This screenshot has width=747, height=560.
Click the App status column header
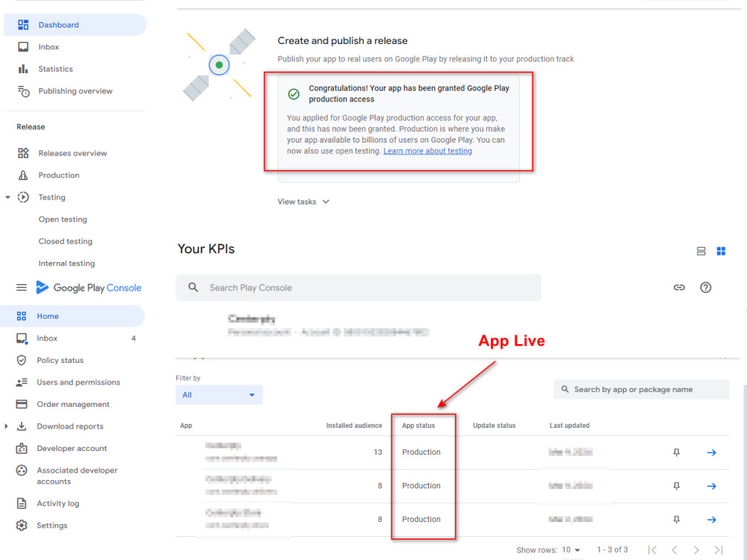418,426
